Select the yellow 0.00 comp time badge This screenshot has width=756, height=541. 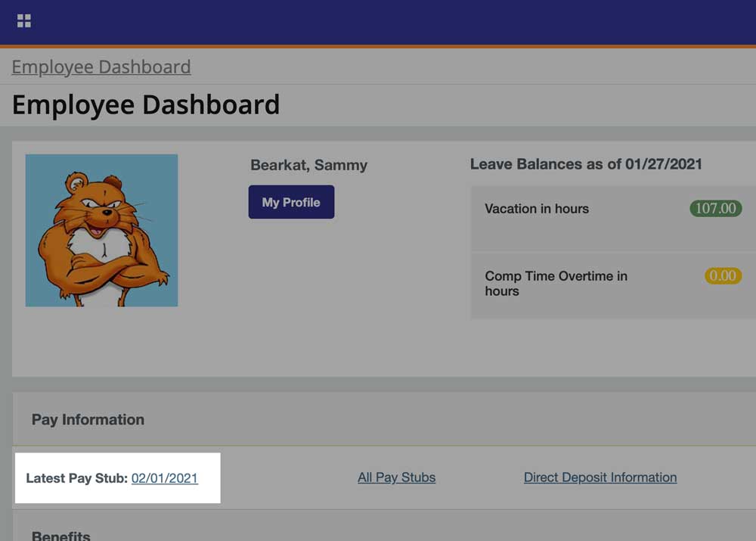coord(721,276)
